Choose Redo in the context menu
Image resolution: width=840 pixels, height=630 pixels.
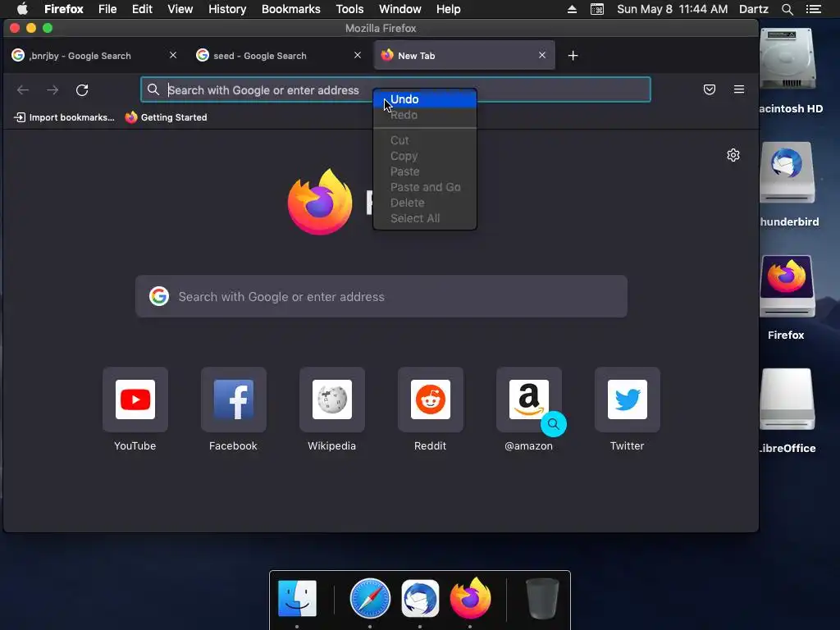pyautogui.click(x=425, y=115)
